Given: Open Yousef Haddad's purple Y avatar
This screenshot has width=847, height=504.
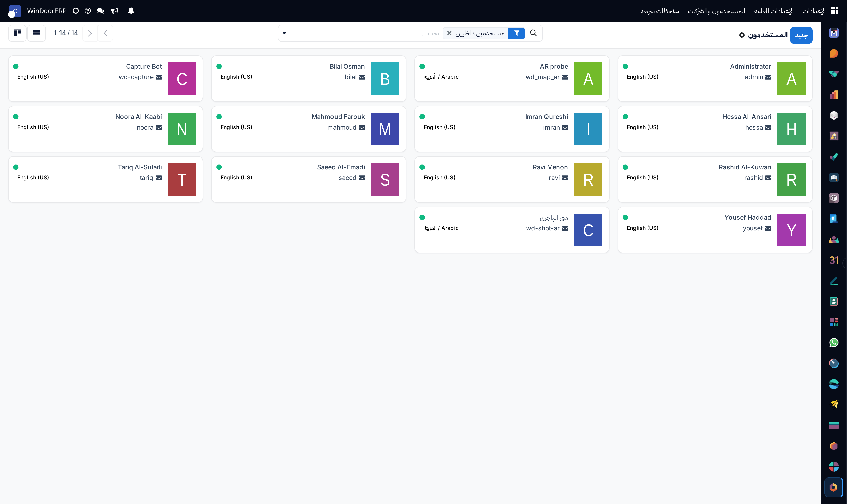Looking at the screenshot, I should (x=791, y=230).
